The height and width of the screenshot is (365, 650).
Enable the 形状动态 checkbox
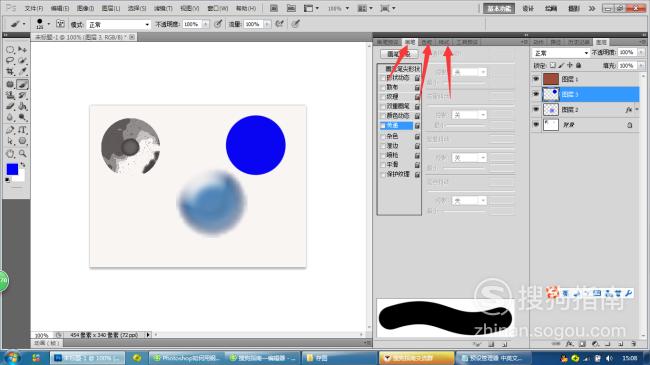coord(383,78)
